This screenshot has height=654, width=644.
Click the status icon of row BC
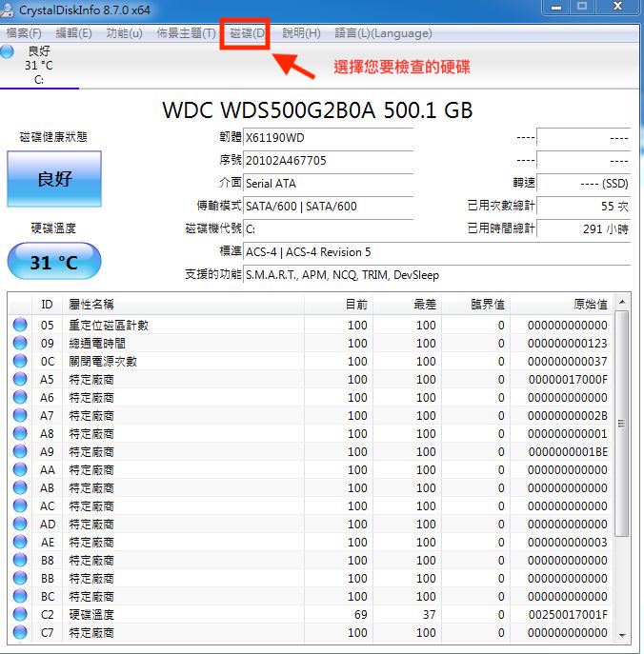(x=20, y=596)
